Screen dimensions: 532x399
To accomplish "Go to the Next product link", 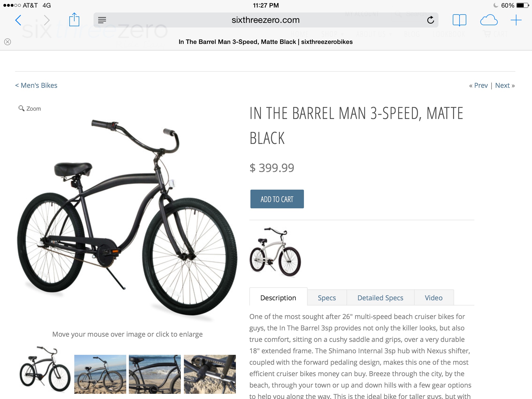I will (x=505, y=85).
